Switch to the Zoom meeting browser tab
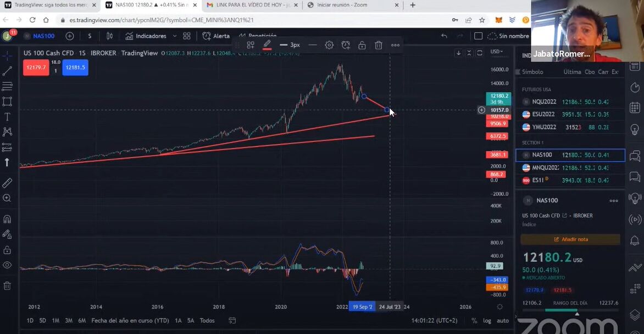Screen dimensions: 644x334 click(x=352, y=6)
